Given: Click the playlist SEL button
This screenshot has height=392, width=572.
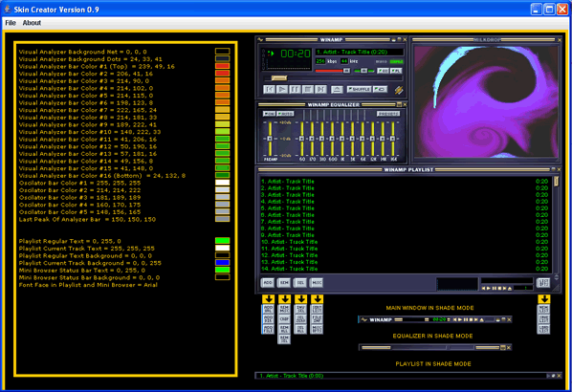Looking at the screenshot, I should 300,283.
